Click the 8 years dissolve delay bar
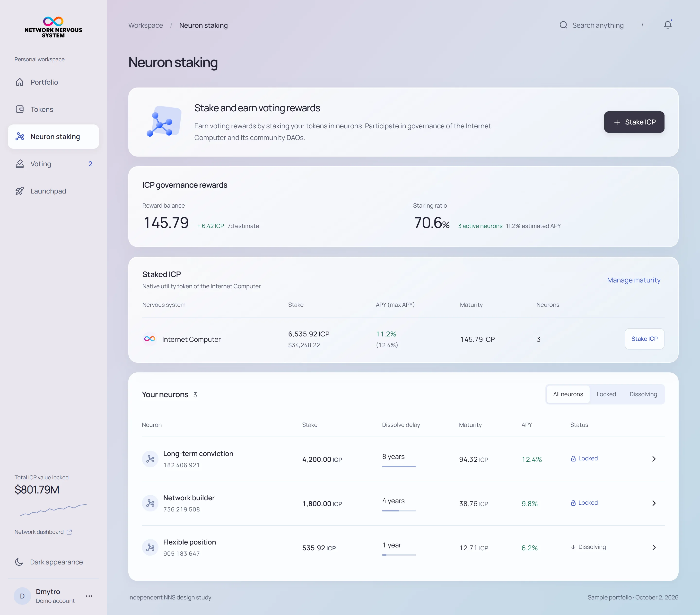Screen dimensions: 700x615 coord(399,466)
